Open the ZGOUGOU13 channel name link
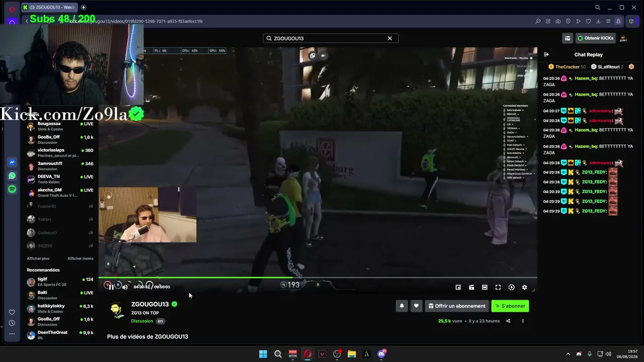 click(x=150, y=304)
